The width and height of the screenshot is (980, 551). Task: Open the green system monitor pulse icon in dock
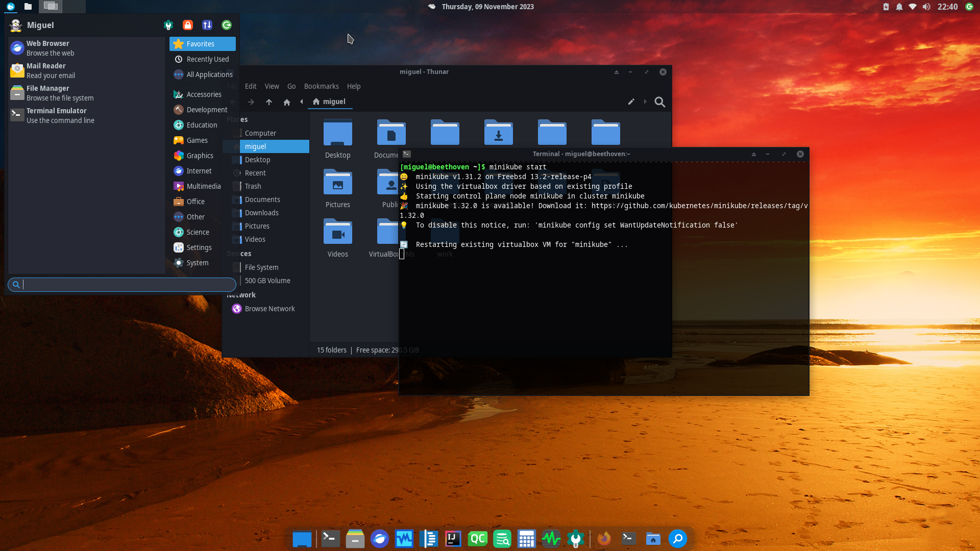click(x=551, y=539)
